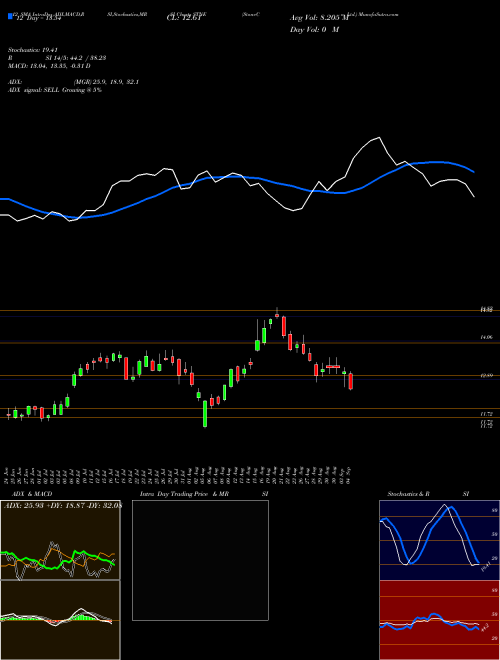
Task: Click the 'Intra Day Trading Price & MR SI' heading
Action: click(204, 494)
